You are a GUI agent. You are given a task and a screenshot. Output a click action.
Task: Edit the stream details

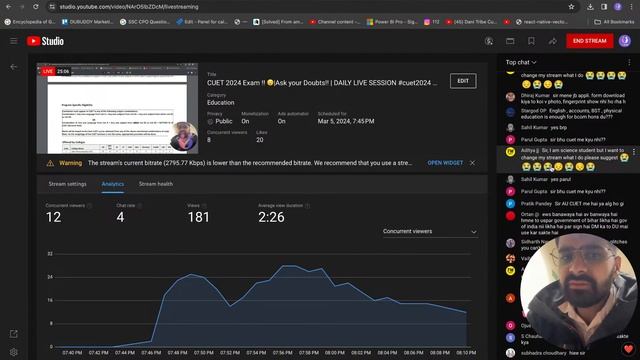coord(463,81)
